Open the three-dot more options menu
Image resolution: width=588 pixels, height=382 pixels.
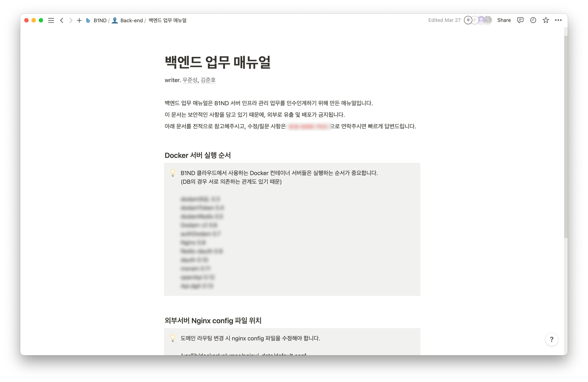pos(558,20)
